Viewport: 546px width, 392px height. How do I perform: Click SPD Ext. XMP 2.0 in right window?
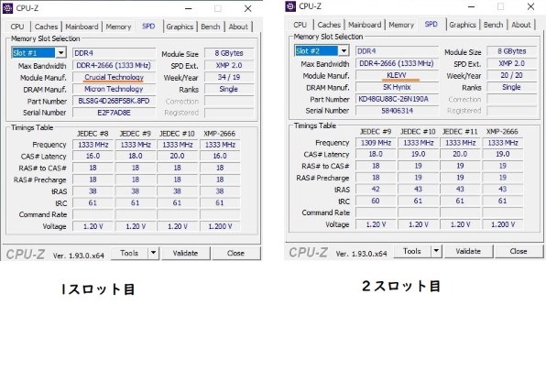(512, 64)
